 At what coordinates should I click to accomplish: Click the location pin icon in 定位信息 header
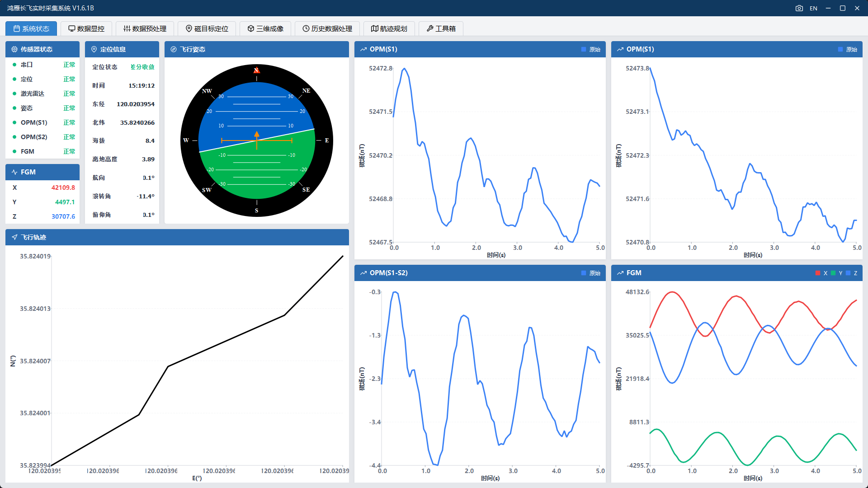point(94,49)
